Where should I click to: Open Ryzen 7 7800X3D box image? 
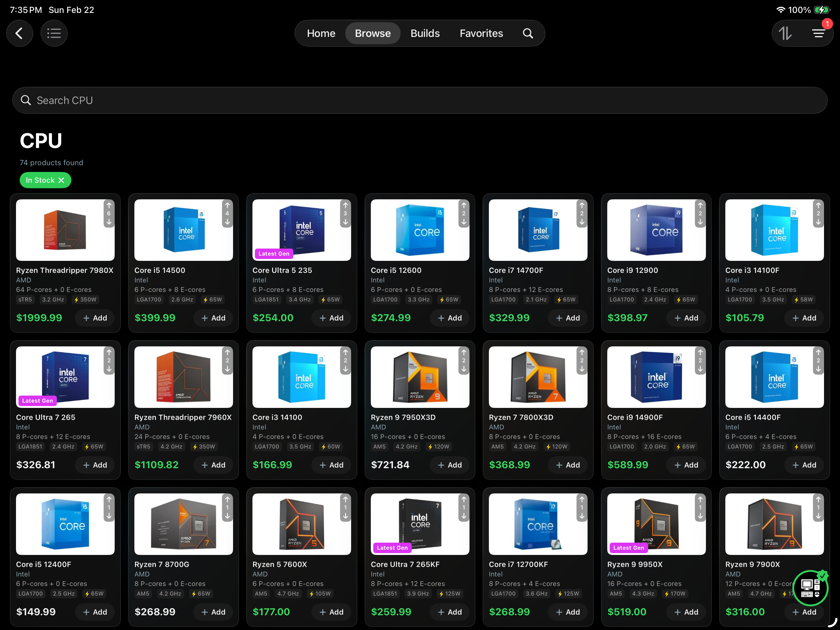(x=538, y=377)
